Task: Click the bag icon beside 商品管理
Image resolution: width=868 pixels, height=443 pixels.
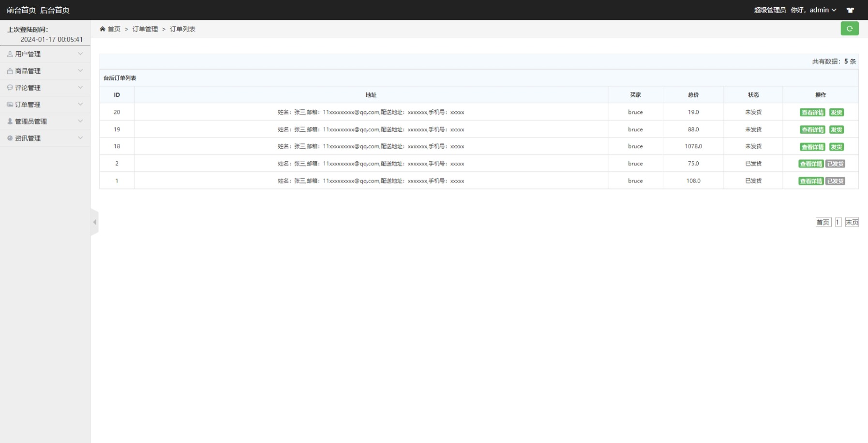Action: coord(10,71)
